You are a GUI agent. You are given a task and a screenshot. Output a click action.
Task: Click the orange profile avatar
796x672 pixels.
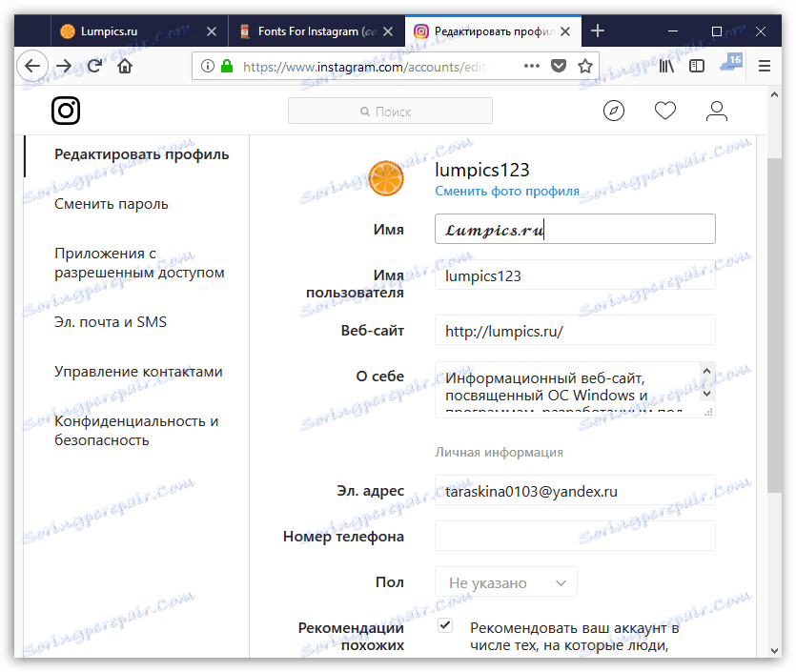pyautogui.click(x=386, y=178)
